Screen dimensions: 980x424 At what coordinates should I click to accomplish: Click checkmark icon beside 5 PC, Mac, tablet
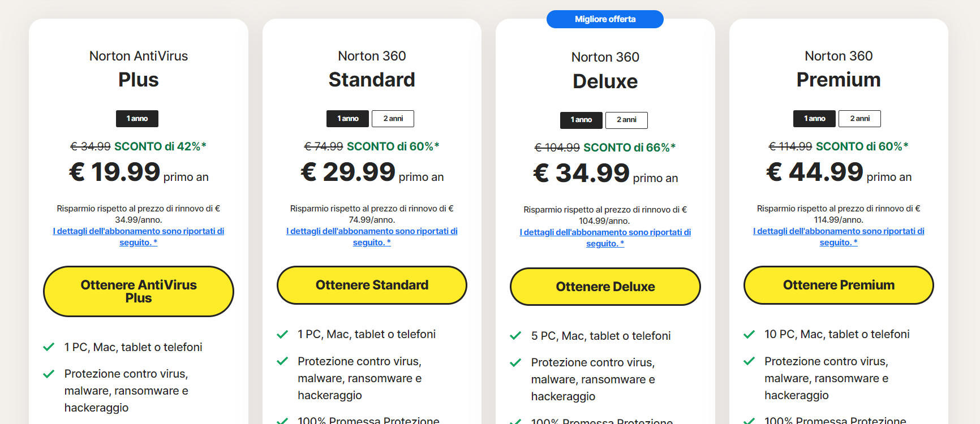click(515, 336)
